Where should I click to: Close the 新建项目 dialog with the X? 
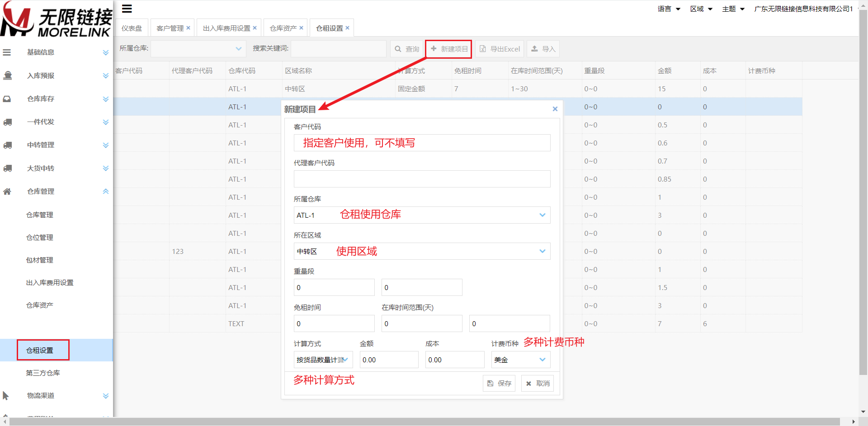[555, 109]
